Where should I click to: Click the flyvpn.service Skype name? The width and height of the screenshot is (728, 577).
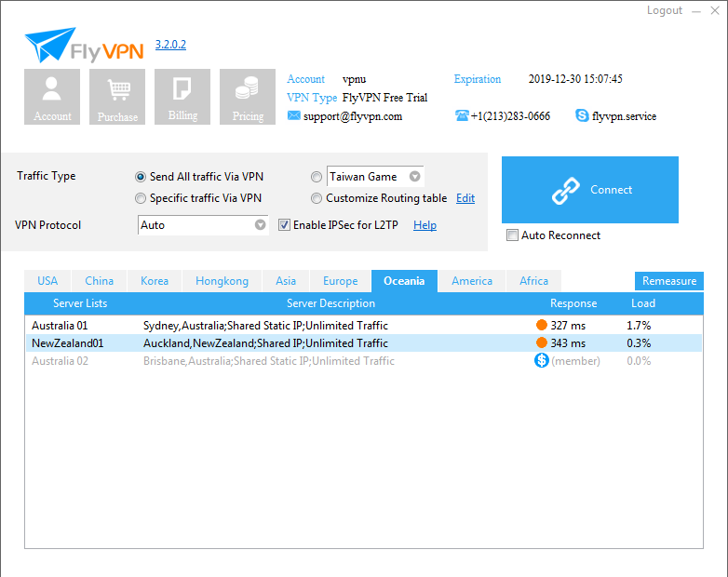click(x=624, y=116)
